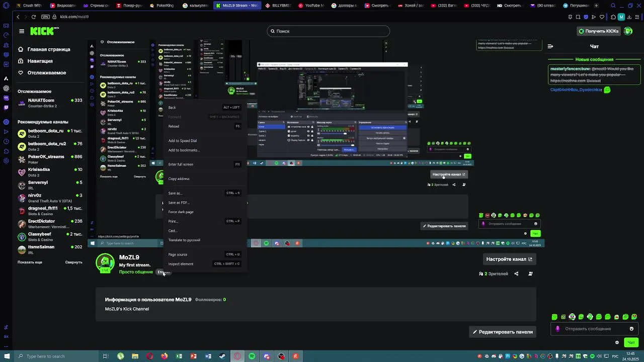Switch to the Crush With browser tab
The width and height of the screenshot is (644, 362).
tap(29, 6)
